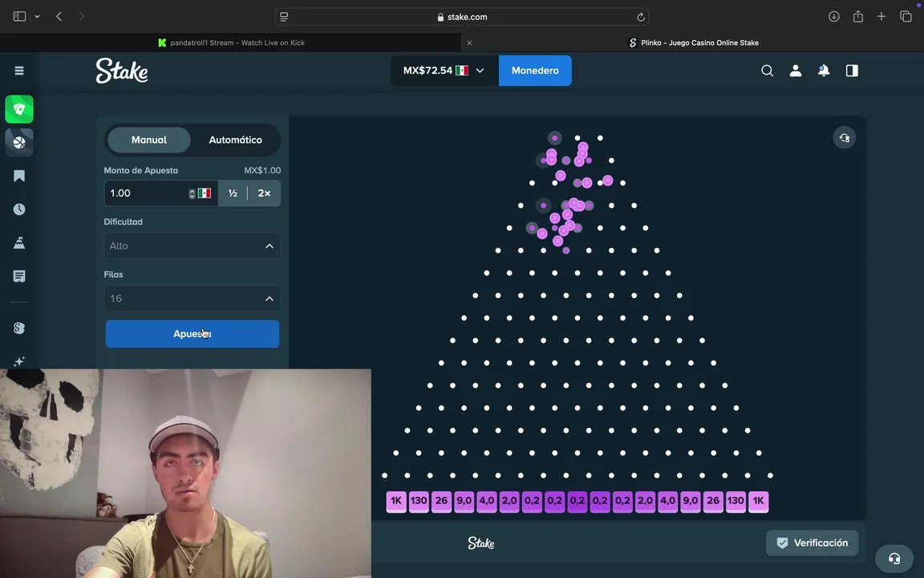
Task: Expand the Dificultad dropdown showing Alto
Action: point(192,246)
